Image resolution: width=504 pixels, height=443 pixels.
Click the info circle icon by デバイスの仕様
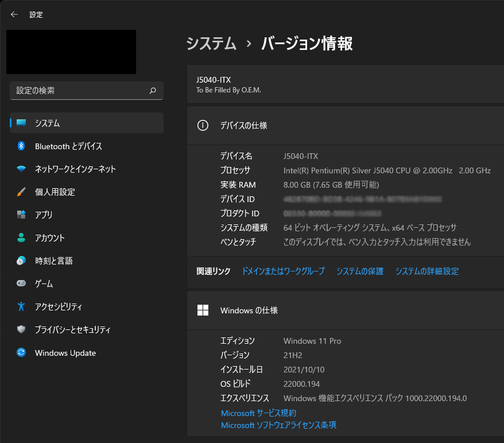(x=203, y=125)
